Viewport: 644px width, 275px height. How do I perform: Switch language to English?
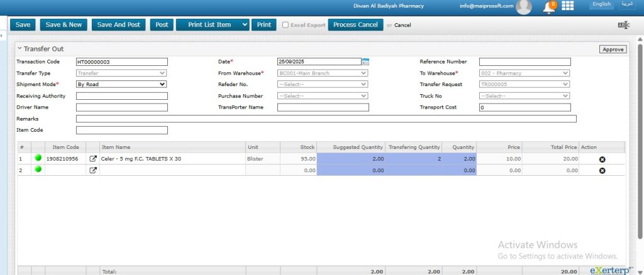tap(601, 4)
